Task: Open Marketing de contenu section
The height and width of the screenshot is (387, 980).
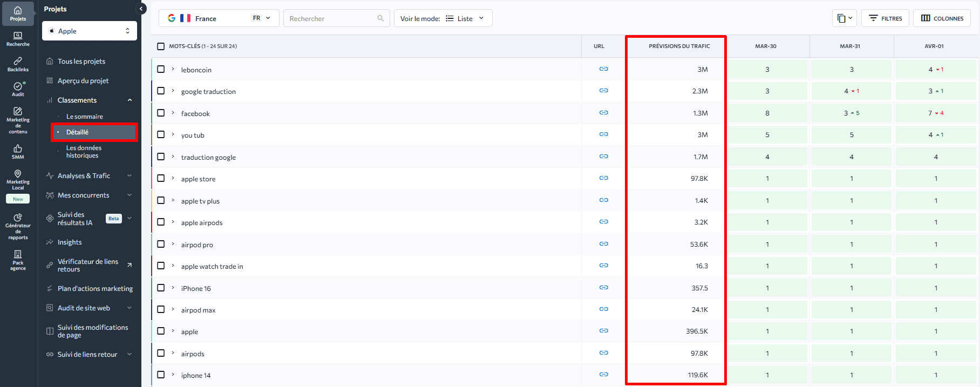Action: (x=18, y=120)
